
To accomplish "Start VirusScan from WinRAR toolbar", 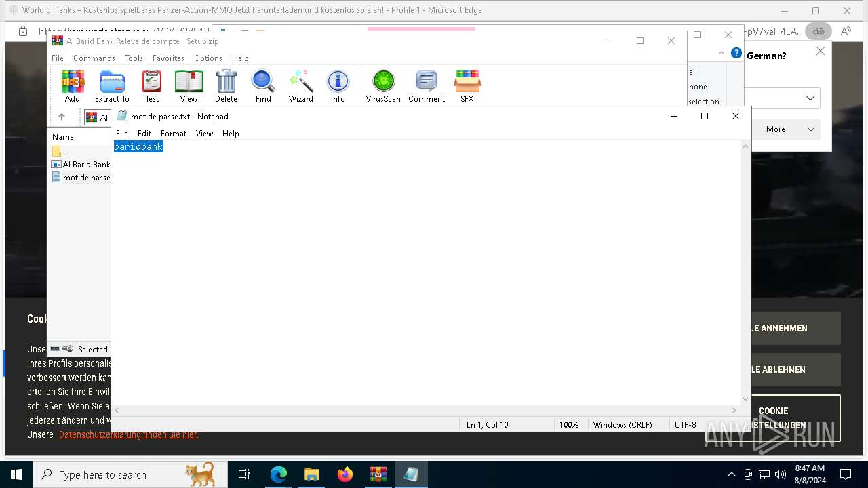I will click(x=383, y=86).
